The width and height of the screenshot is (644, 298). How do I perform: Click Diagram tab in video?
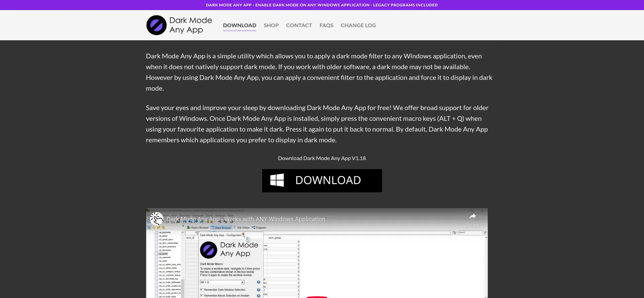coord(259,228)
